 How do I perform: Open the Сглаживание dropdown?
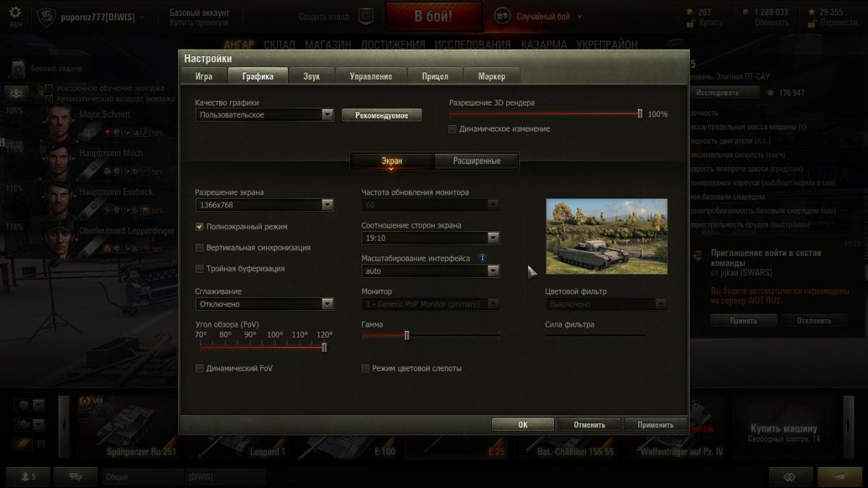[x=264, y=304]
